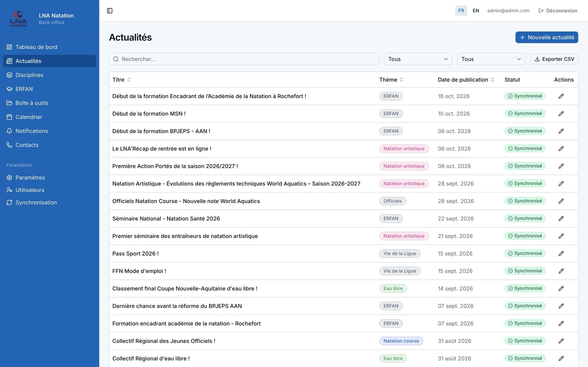Edit 'Dernière chance avant la réforme' pencil icon
The height and width of the screenshot is (367, 588).
561,306
